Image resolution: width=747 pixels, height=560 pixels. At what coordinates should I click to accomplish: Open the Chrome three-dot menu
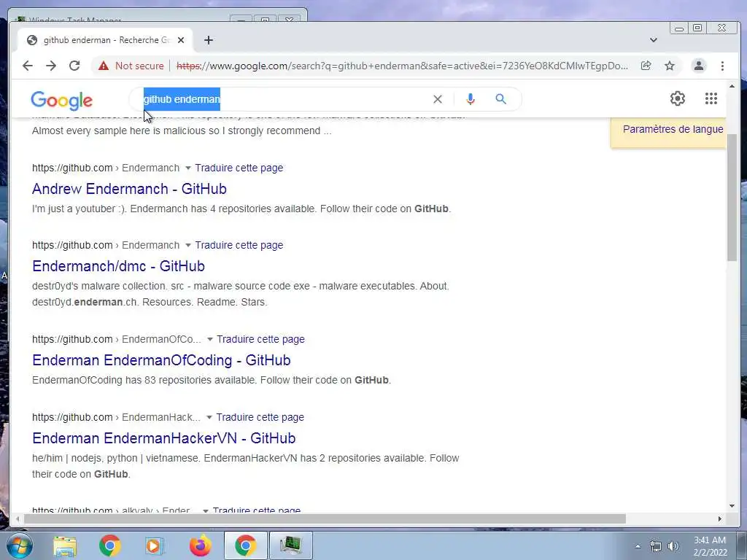click(722, 66)
